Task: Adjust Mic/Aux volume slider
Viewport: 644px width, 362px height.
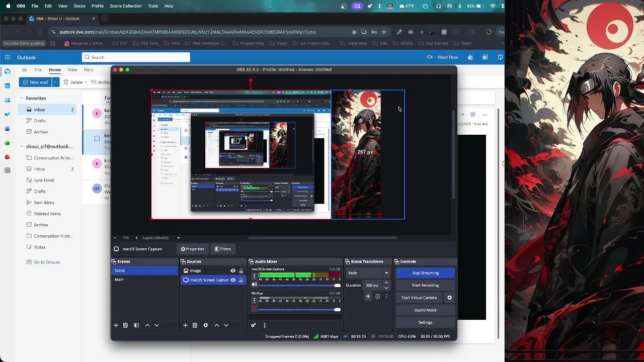Action: click(x=299, y=310)
